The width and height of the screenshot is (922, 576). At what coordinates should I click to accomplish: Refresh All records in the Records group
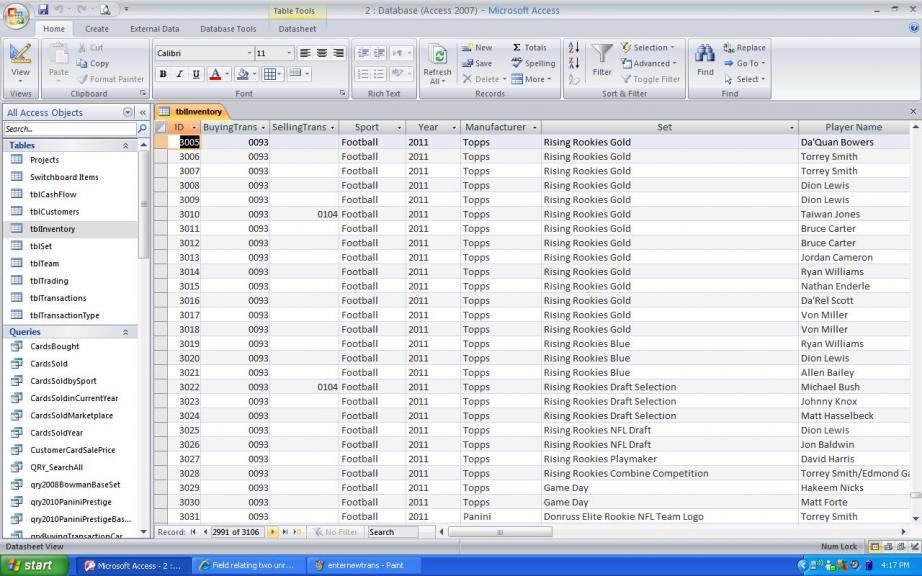[437, 65]
